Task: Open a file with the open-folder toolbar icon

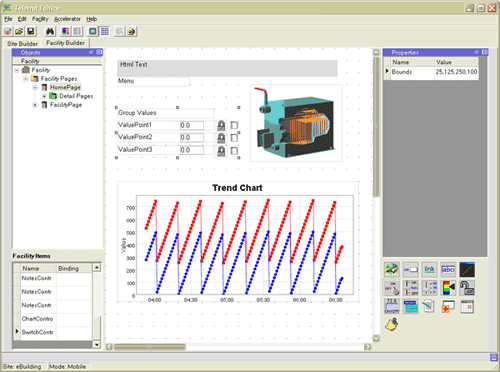Action: [19, 31]
